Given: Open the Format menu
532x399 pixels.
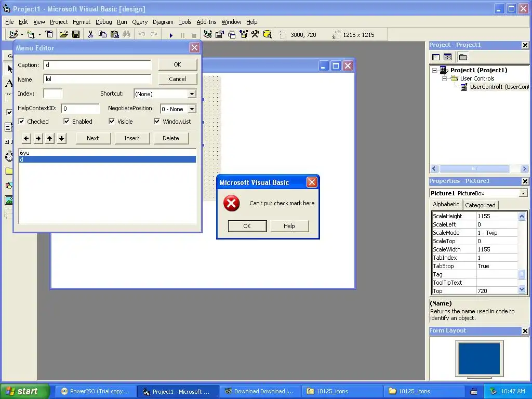Looking at the screenshot, I should (82, 22).
